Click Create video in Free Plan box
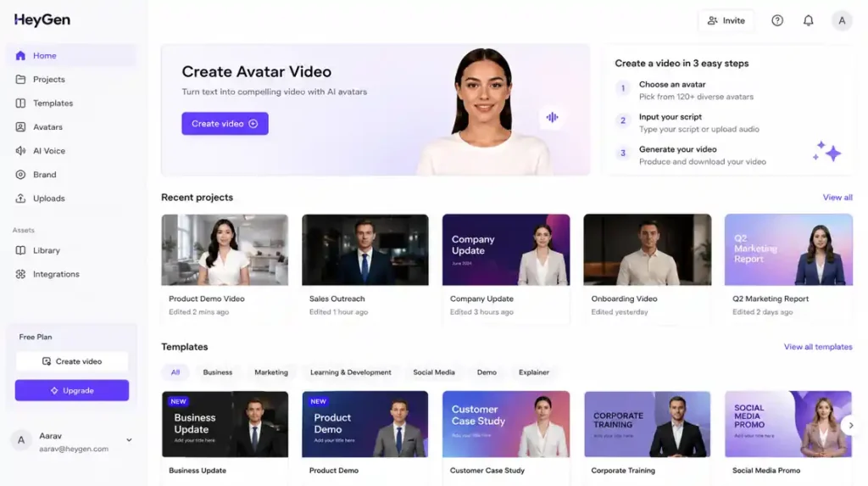The width and height of the screenshot is (868, 486). click(72, 361)
